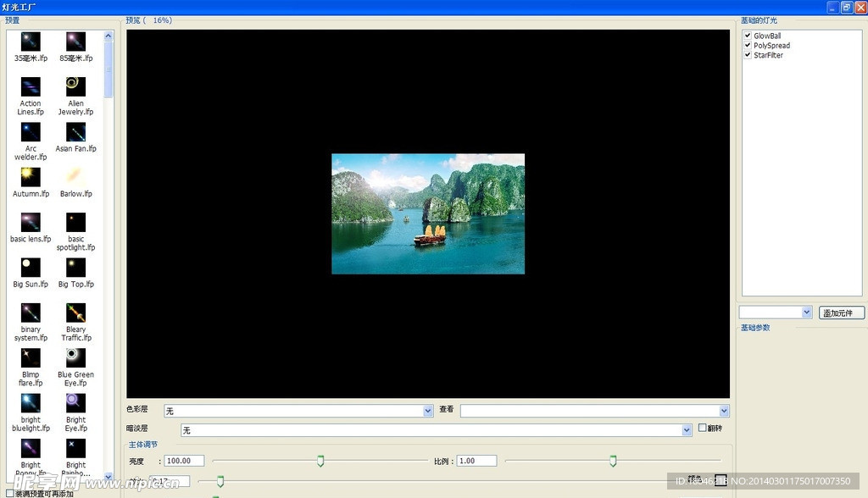Image resolution: width=868 pixels, height=498 pixels.
Task: Choose the Bleary Traffic.lfp preset
Action: [75, 313]
